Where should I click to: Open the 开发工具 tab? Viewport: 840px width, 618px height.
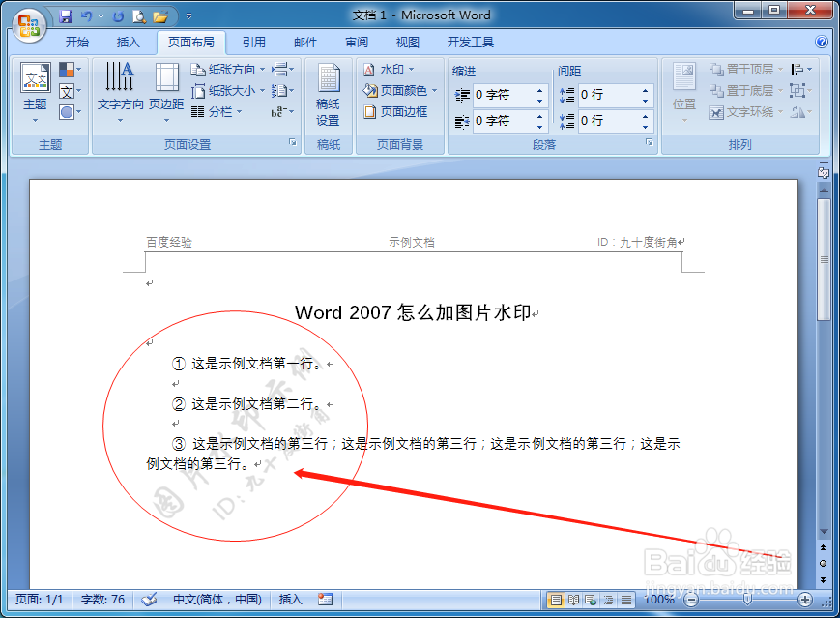click(x=471, y=43)
